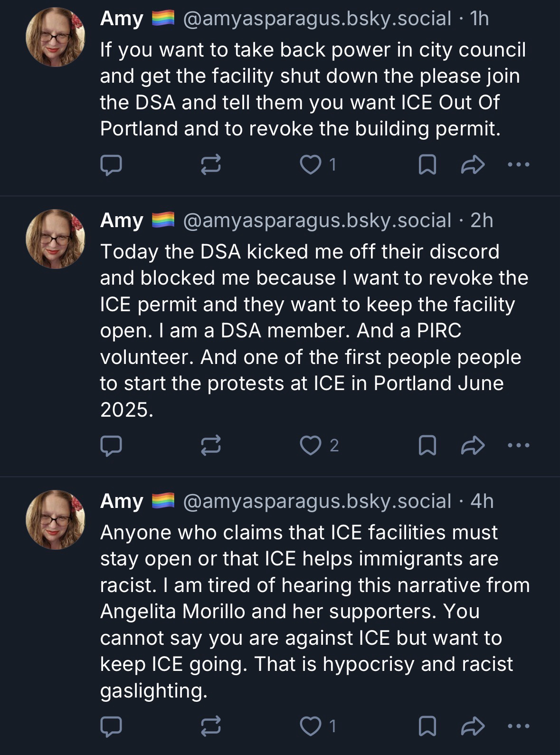Share the 1h-old post about ICE Out Of Portland
The height and width of the screenshot is (755, 560).
point(473,165)
